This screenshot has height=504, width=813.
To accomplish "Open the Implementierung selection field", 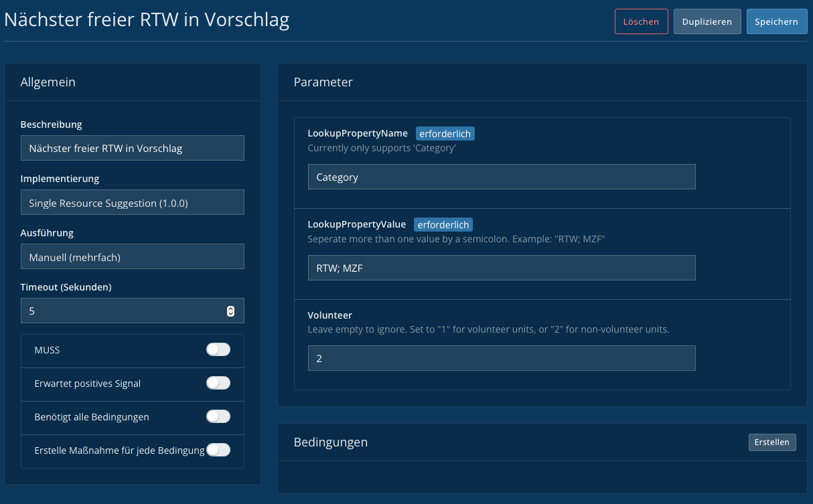I will click(132, 203).
